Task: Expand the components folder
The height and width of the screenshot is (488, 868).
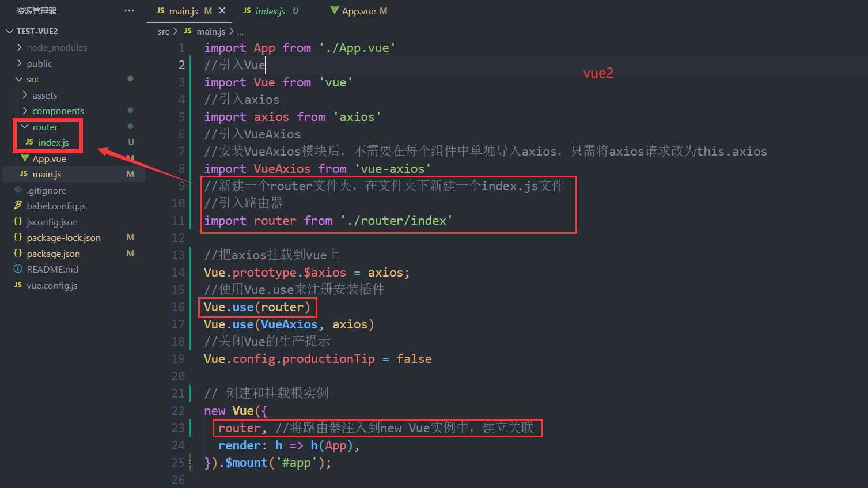Action: pyautogui.click(x=25, y=111)
